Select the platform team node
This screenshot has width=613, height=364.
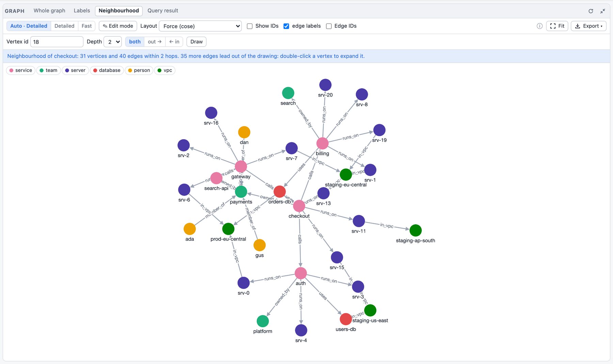pyautogui.click(x=263, y=321)
